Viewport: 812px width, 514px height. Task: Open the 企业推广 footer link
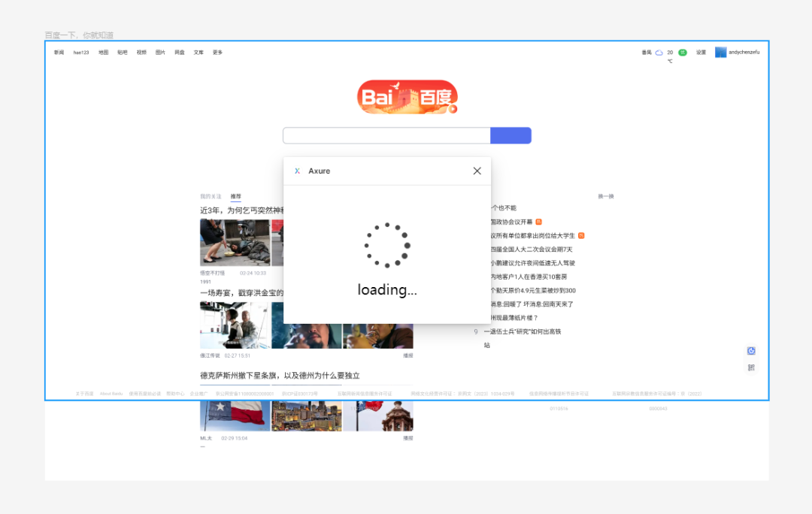tap(198, 394)
